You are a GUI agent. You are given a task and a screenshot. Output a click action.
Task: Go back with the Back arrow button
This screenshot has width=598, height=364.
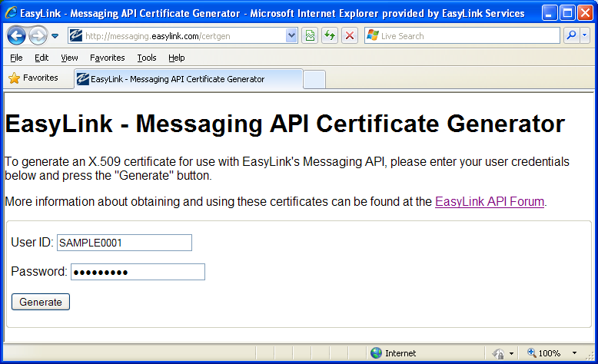click(16, 36)
